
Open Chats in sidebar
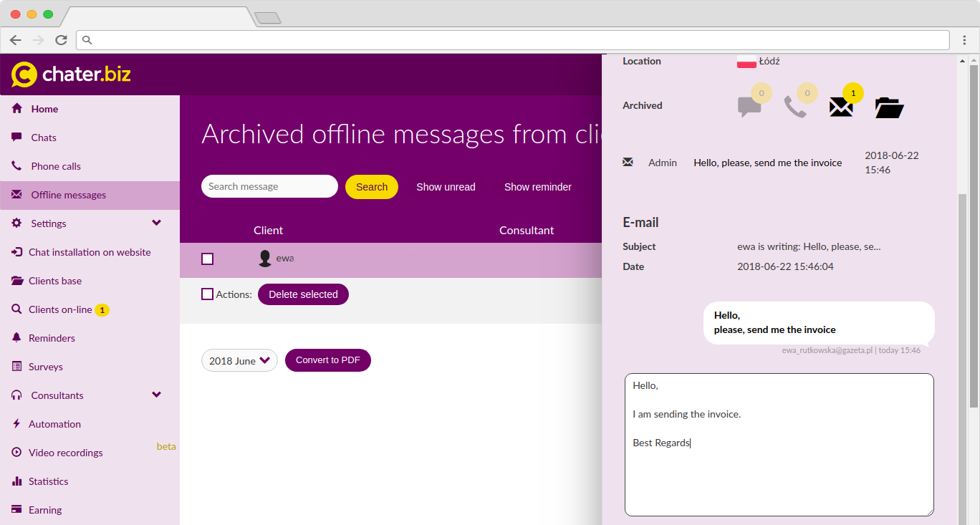(x=44, y=138)
